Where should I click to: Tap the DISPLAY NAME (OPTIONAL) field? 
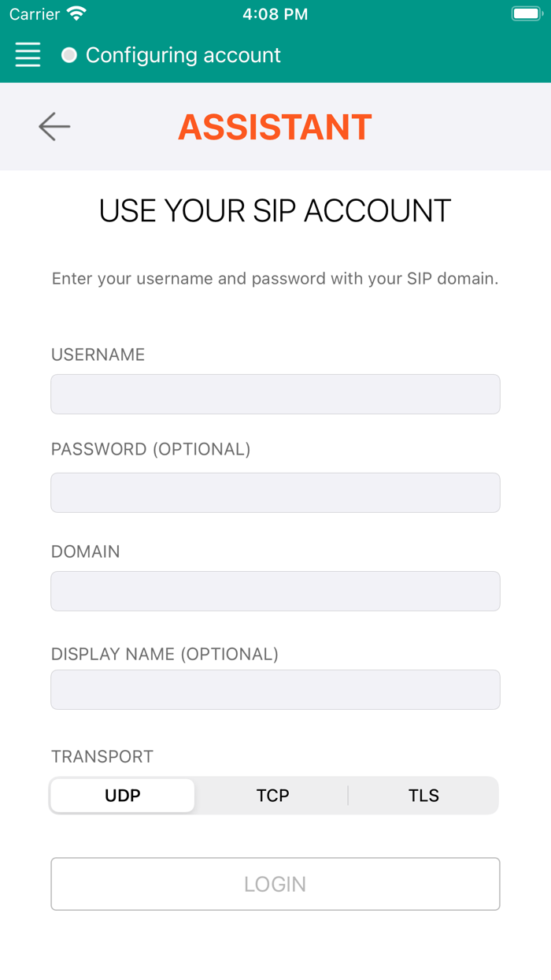(275, 689)
